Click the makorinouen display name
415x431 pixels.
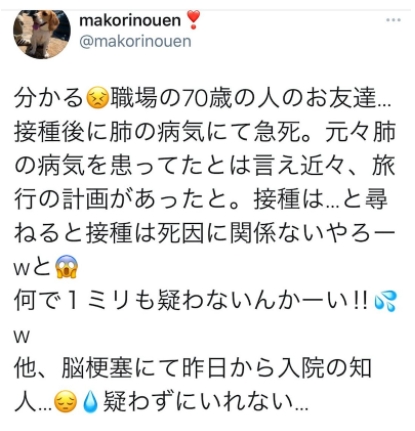coord(130,21)
